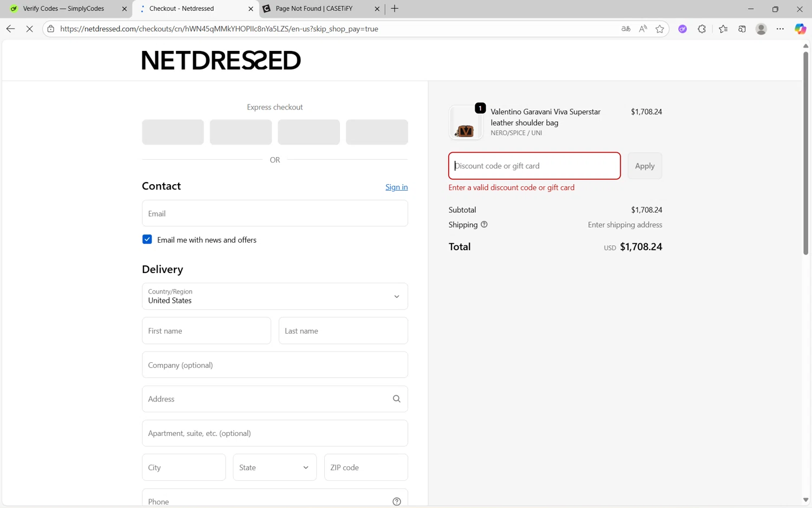Minimize the browser window

coord(750,9)
